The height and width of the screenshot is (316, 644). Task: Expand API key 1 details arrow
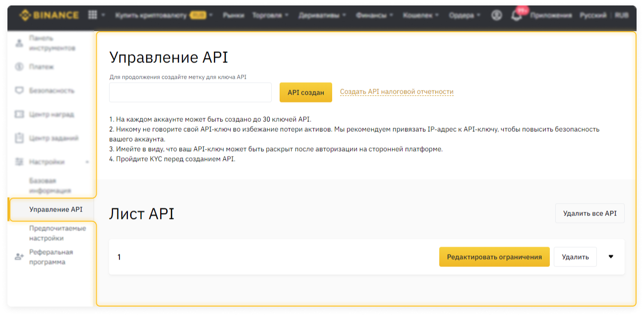coord(611,257)
